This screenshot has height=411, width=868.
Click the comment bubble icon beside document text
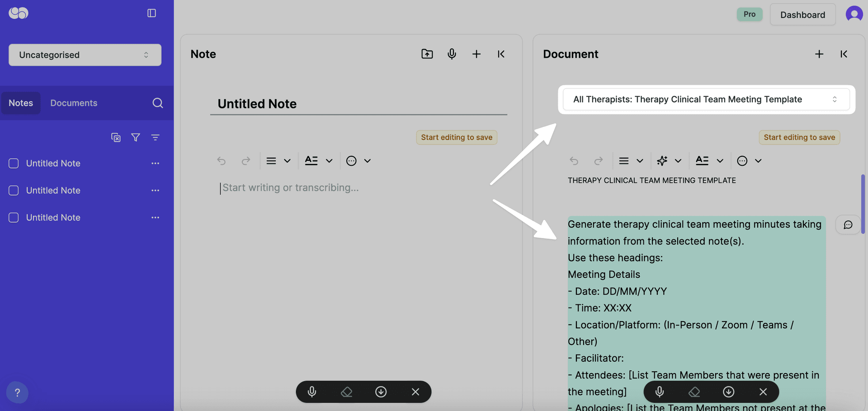click(x=848, y=225)
